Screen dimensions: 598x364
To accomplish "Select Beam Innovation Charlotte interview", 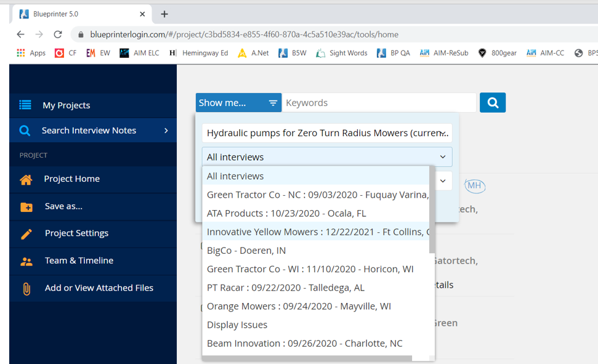I will (x=315, y=344).
